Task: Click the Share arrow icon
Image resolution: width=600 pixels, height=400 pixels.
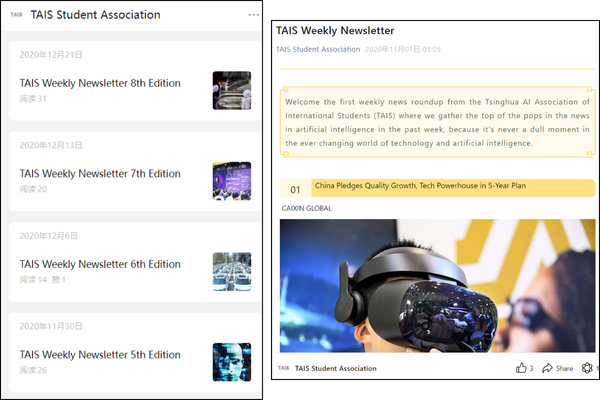Action: point(547,368)
